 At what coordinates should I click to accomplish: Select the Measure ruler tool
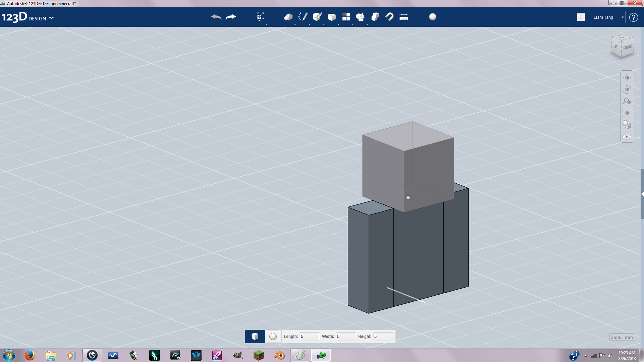(404, 17)
